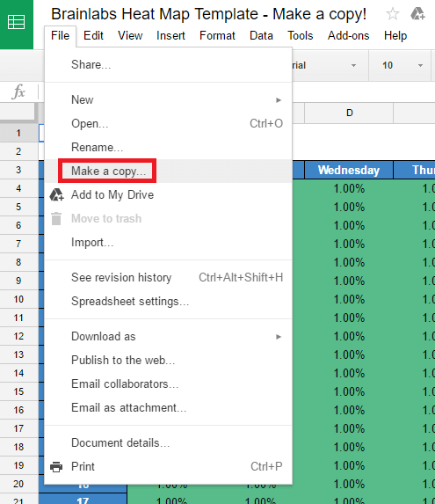Open the Tools menu

[x=301, y=36]
